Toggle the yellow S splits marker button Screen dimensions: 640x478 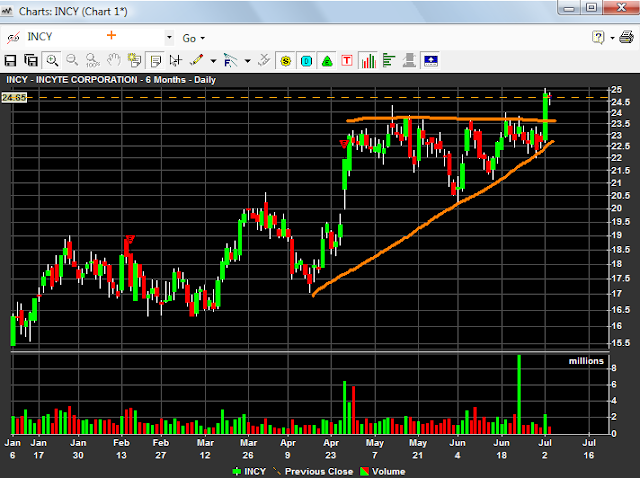286,61
